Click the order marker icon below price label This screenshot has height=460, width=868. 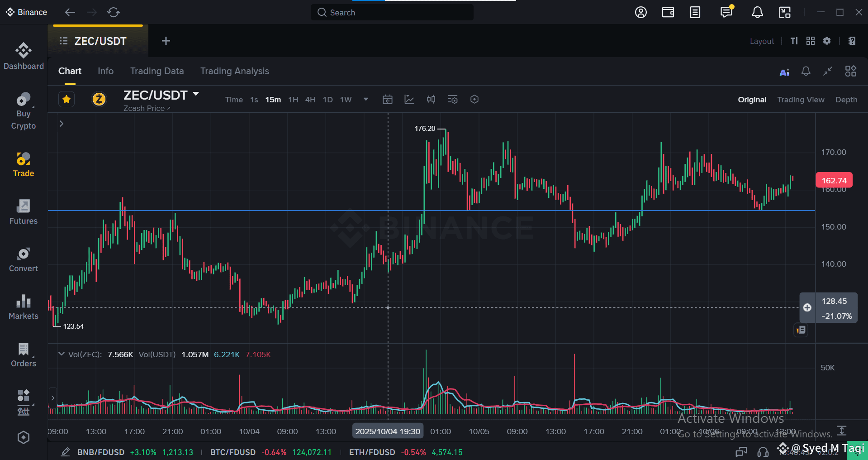(x=801, y=330)
